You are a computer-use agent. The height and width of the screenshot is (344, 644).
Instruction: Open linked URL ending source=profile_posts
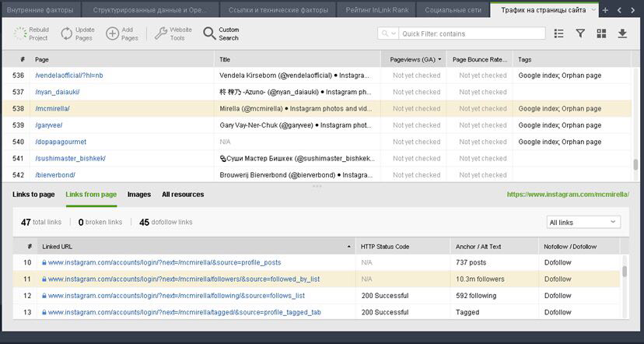click(x=164, y=262)
